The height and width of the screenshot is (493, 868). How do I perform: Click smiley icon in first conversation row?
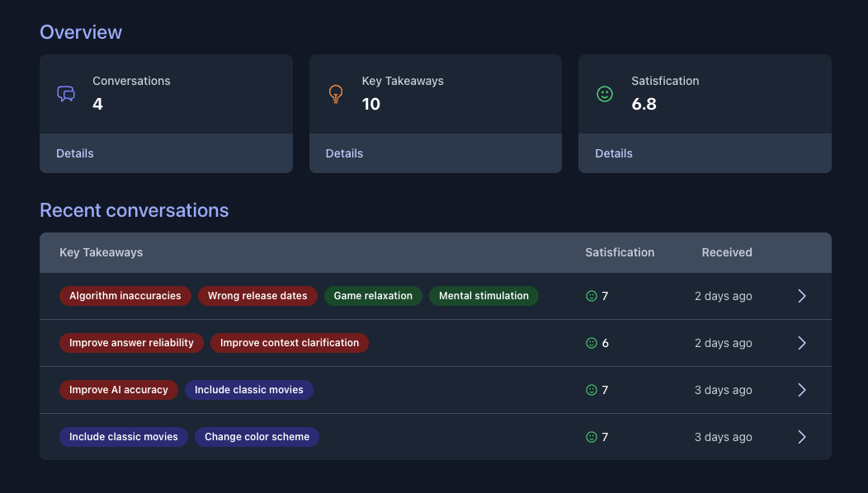coord(591,296)
